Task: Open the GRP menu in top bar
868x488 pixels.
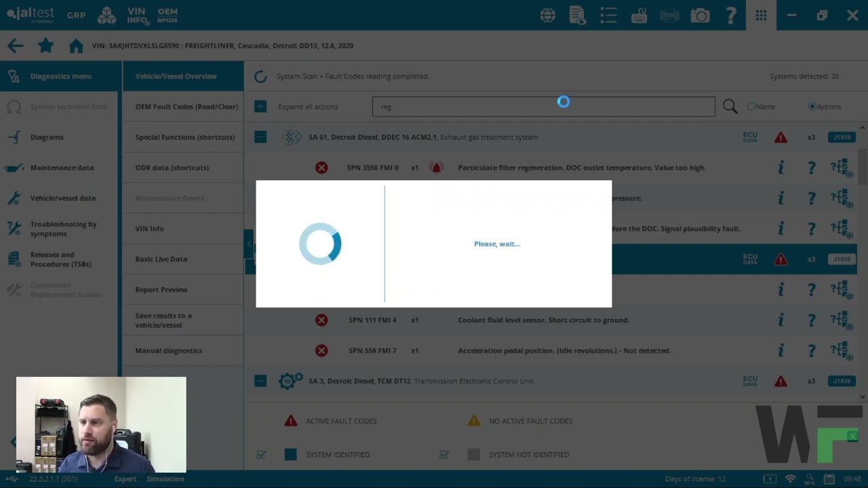Action: [76, 15]
